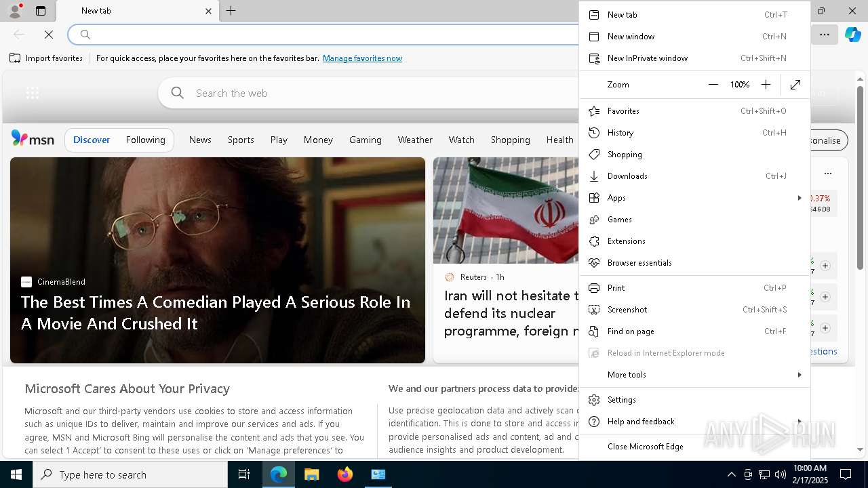Viewport: 868px width, 488px height.
Task: Click the taskbar search box
Action: pyautogui.click(x=130, y=474)
